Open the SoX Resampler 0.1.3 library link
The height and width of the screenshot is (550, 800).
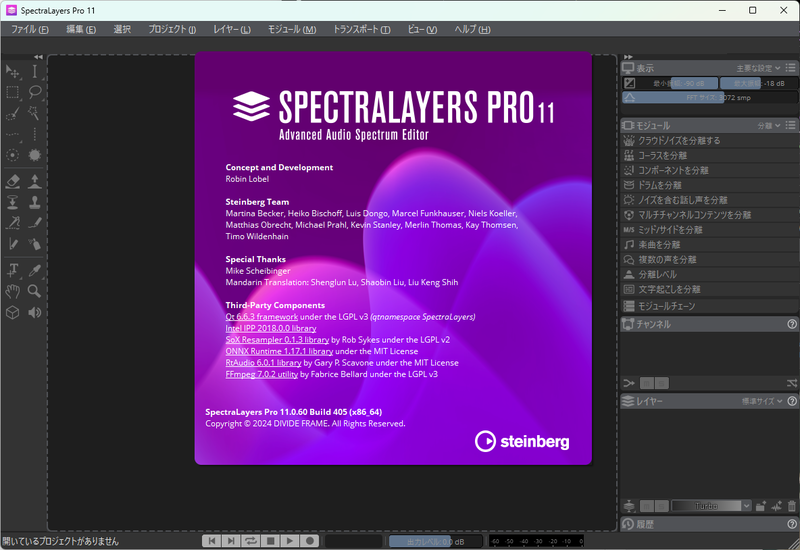pyautogui.click(x=277, y=340)
